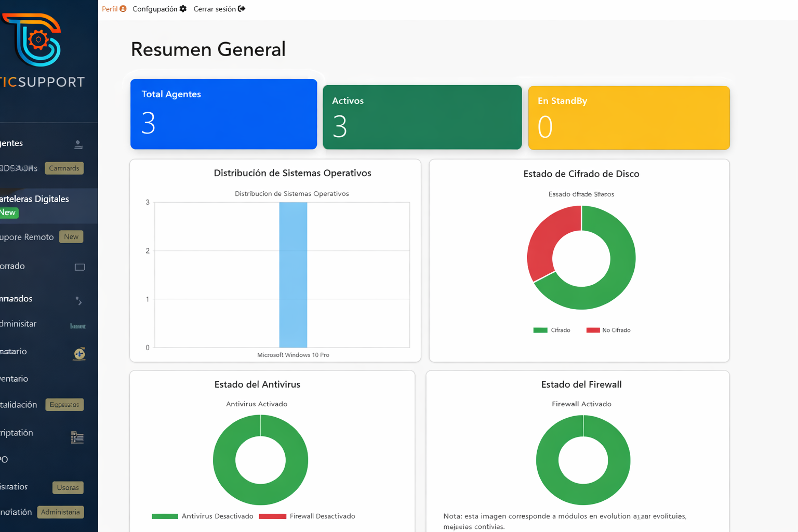Click the Estado de Cifrado de Disco title
This screenshot has width=798, height=532.
[581, 174]
